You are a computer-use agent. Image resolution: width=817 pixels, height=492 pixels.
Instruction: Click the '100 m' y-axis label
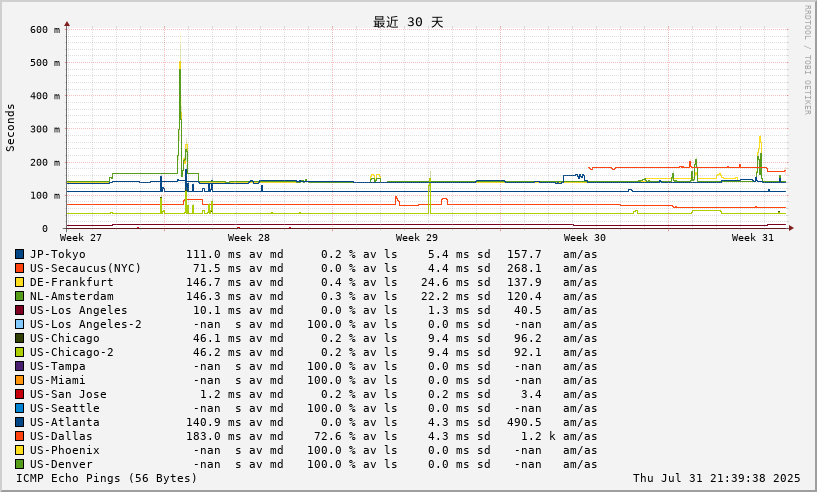click(45, 196)
